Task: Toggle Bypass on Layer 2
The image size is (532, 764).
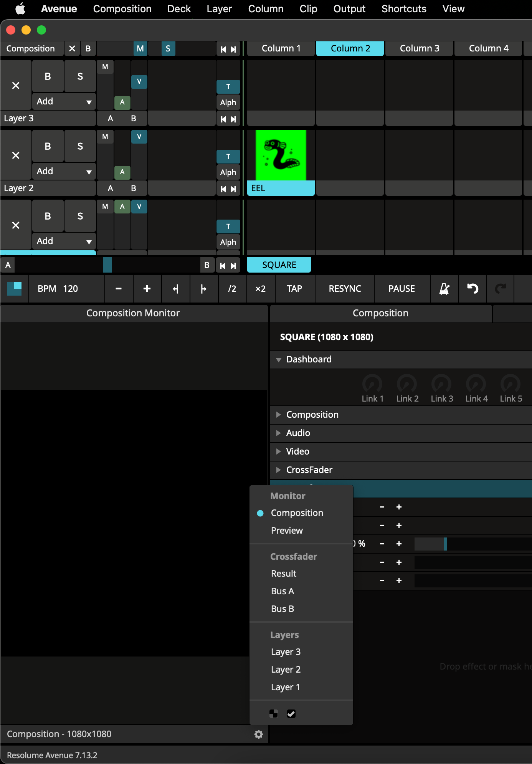Action: (48, 146)
